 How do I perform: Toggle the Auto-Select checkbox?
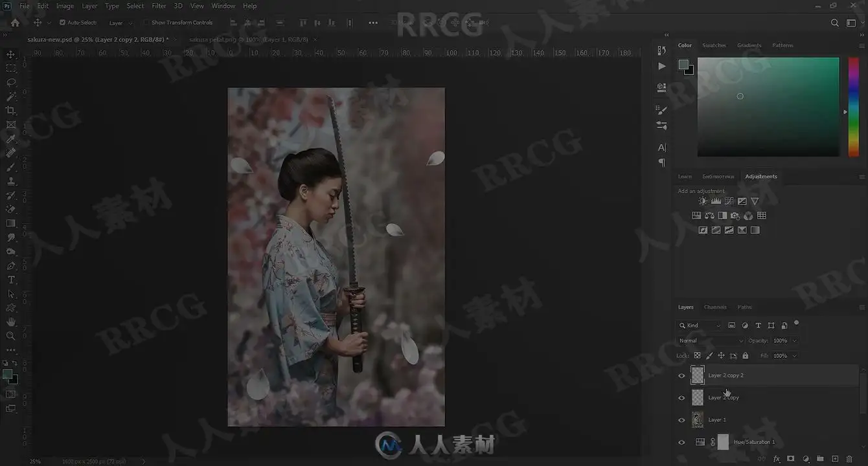[x=62, y=23]
